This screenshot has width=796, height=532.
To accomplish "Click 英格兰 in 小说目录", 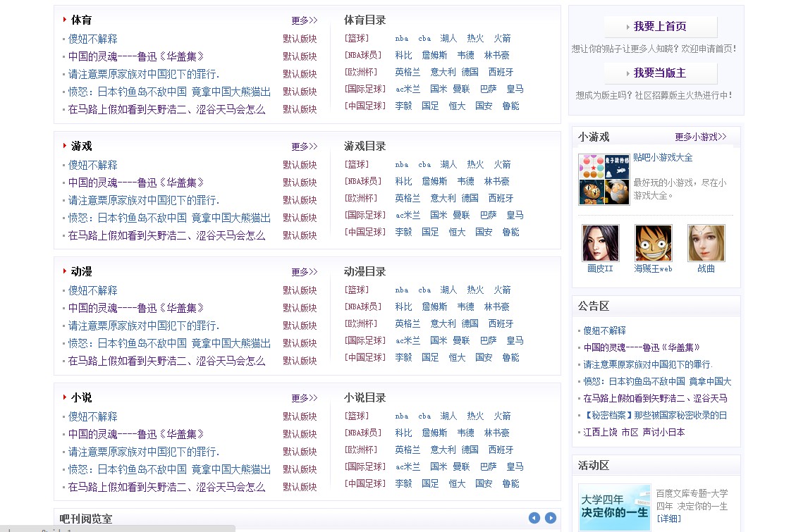I will (408, 450).
